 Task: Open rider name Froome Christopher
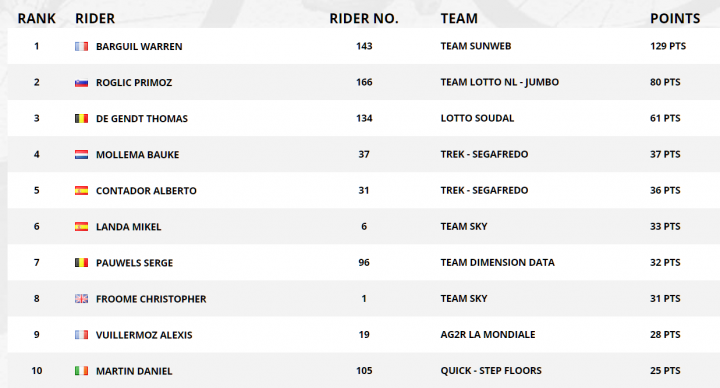tap(151, 299)
